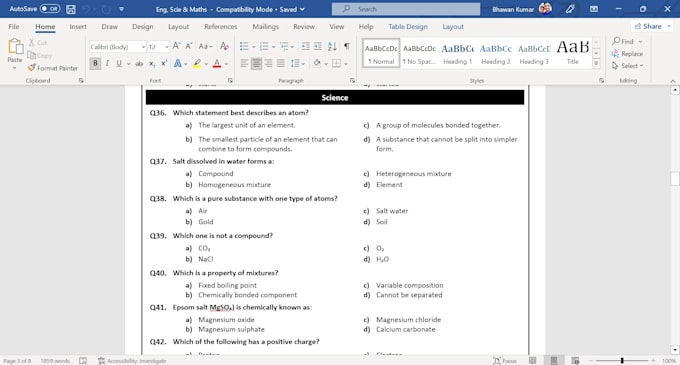Image resolution: width=680 pixels, height=365 pixels.
Task: Show paragraph marks with pilcrow icon
Action: [x=347, y=46]
